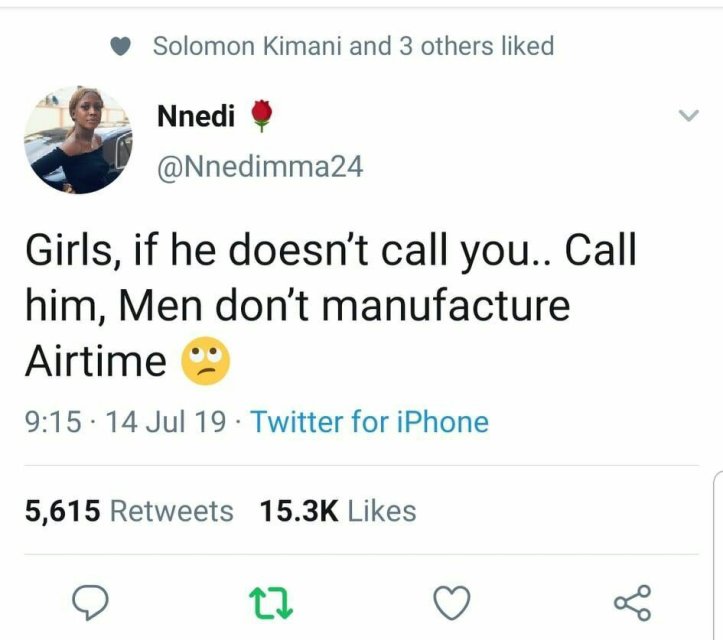View the 5,615 Retweets list

pos(129,511)
